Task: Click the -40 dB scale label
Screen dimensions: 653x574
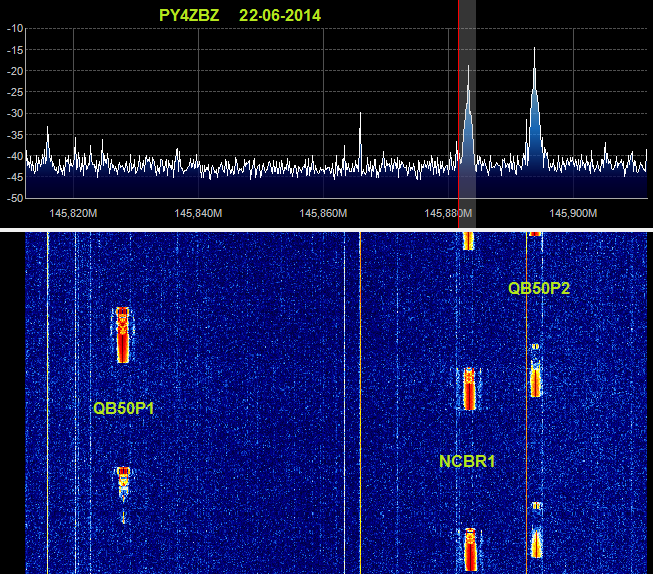Action: coord(15,156)
